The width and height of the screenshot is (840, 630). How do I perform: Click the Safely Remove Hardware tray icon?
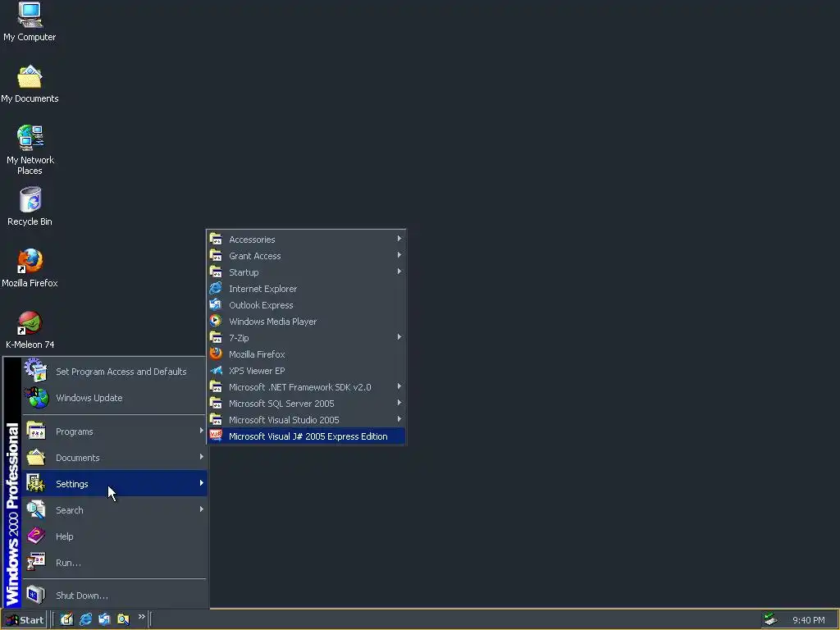click(770, 619)
